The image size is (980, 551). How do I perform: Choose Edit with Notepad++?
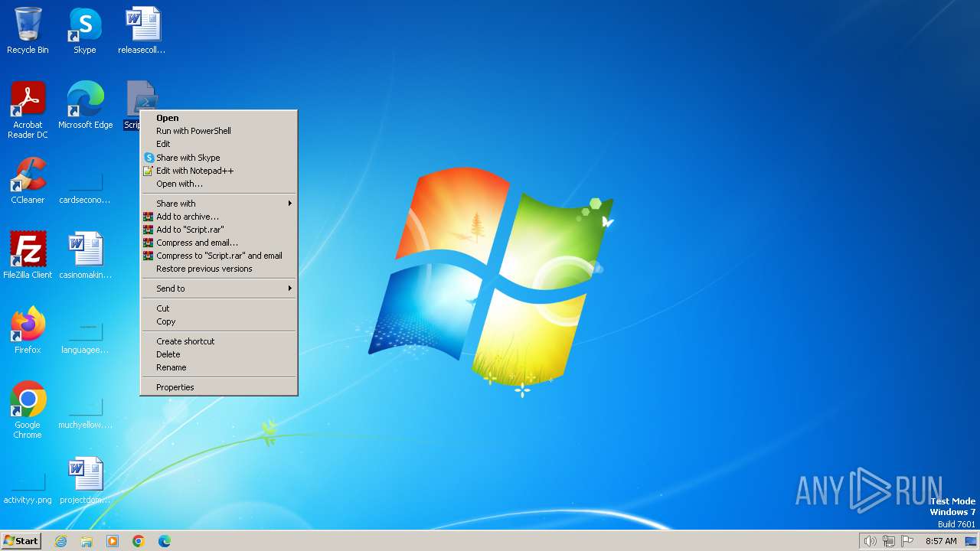[219, 171]
